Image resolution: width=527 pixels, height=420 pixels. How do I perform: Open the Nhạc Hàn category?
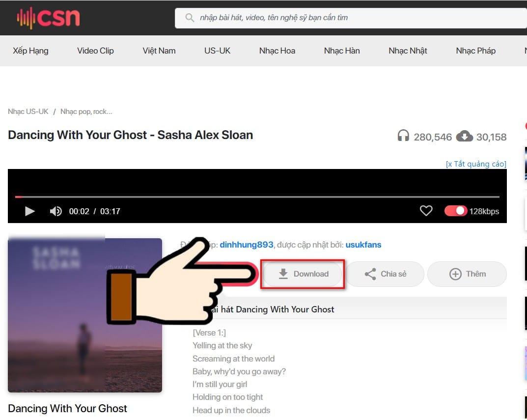[x=342, y=51]
